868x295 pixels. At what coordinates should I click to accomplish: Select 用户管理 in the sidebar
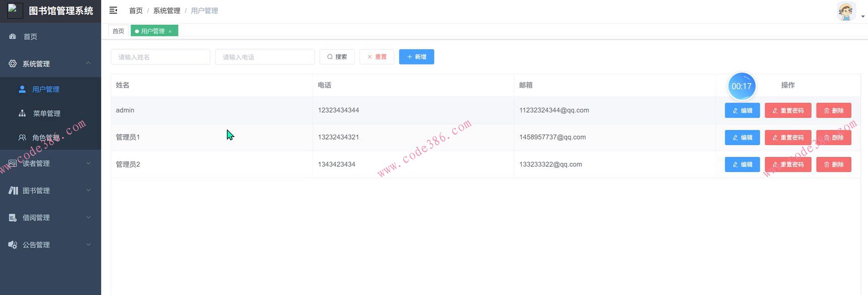click(50, 89)
